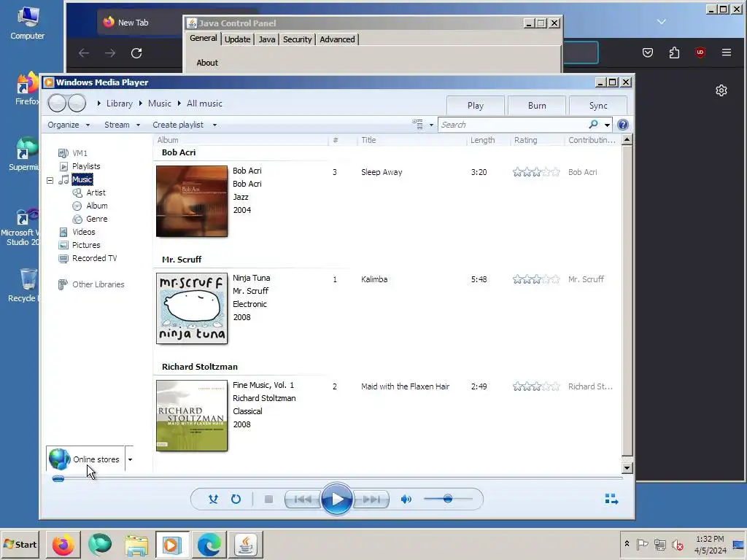Open the search options dropdown arrow
747x560 pixels.
pos(607,125)
